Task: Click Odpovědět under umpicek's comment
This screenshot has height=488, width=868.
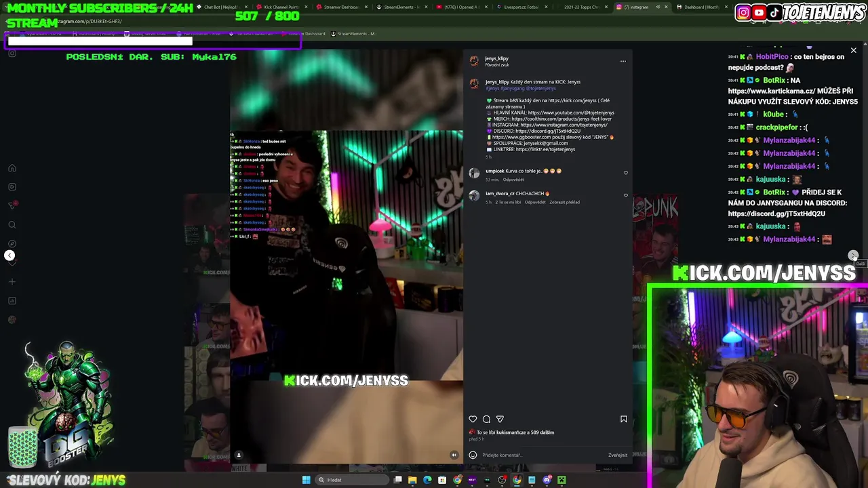Action: pyautogui.click(x=513, y=180)
